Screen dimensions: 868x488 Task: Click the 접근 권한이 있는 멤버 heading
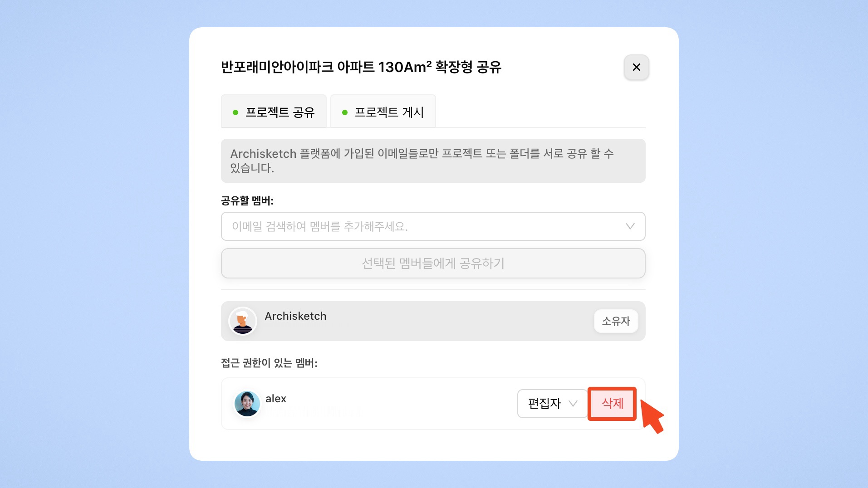269,363
